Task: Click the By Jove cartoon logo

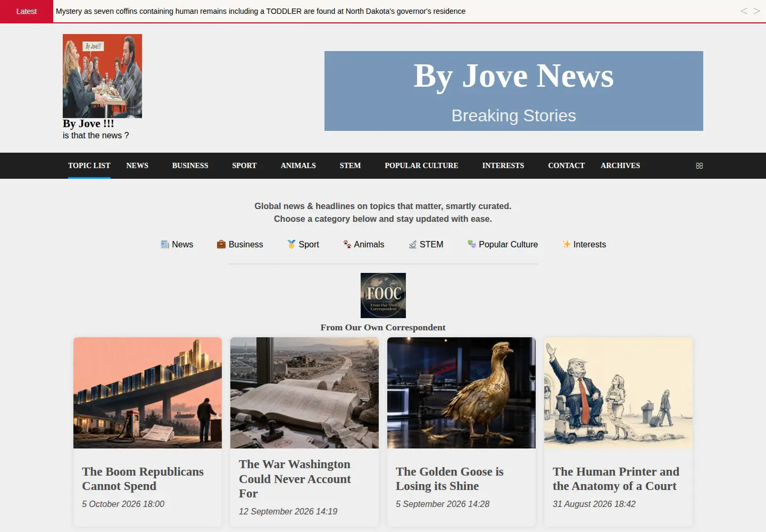Action: click(102, 76)
